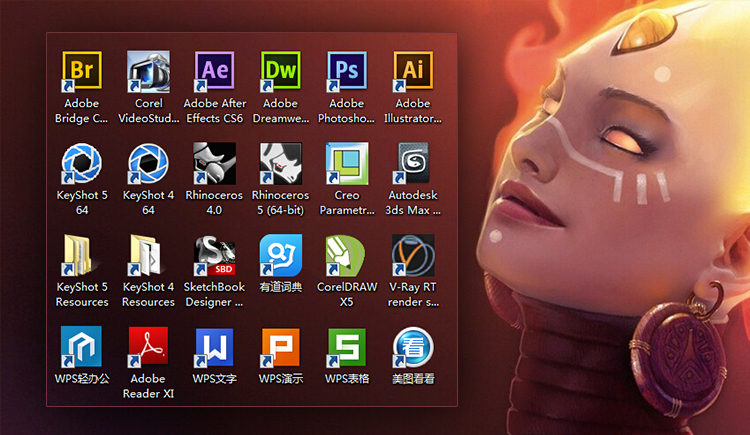The height and width of the screenshot is (435, 750).
Task: Launch Corel VideoStudio from its desktop icon
Action: (148, 71)
